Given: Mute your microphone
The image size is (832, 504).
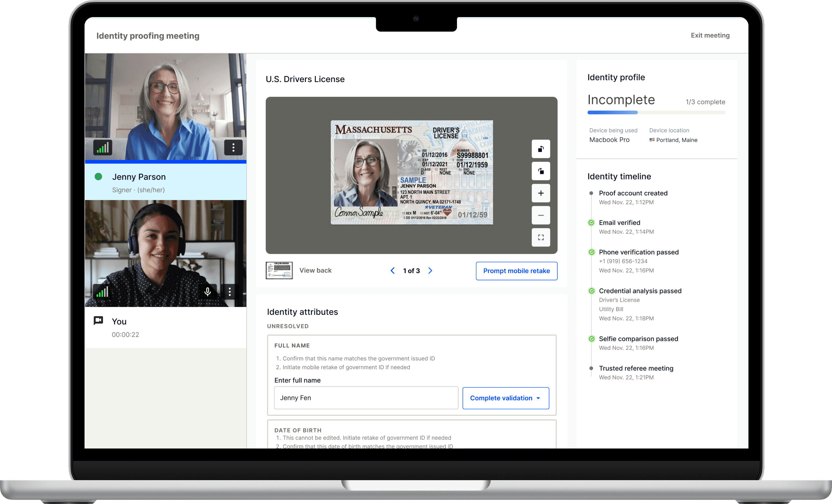Looking at the screenshot, I should tap(208, 292).
